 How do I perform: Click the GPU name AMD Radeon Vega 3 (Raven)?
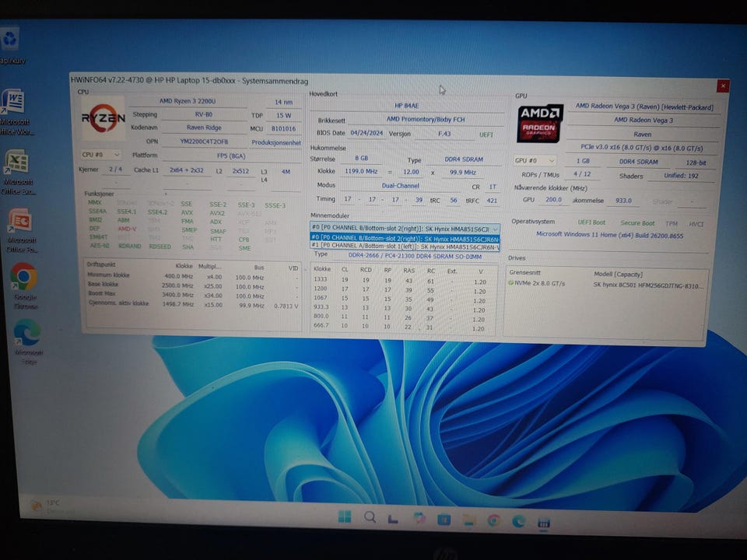pos(644,107)
